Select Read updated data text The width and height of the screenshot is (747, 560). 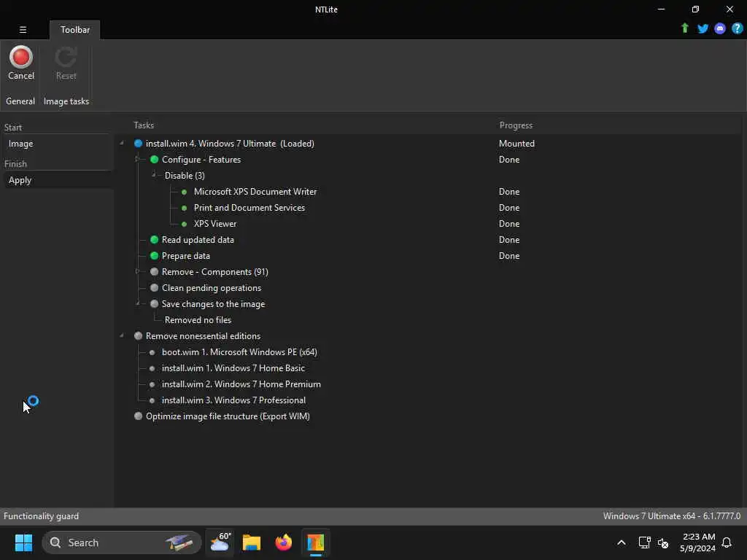tap(198, 240)
